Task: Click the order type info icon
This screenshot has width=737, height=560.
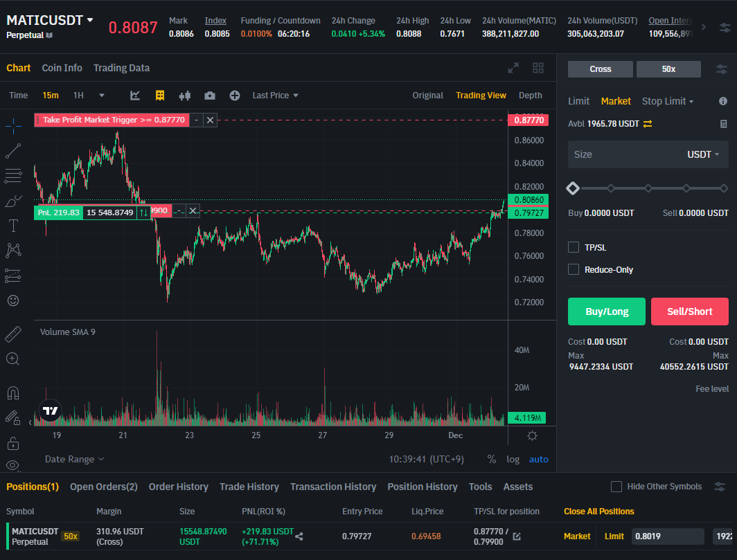Action: tap(723, 101)
